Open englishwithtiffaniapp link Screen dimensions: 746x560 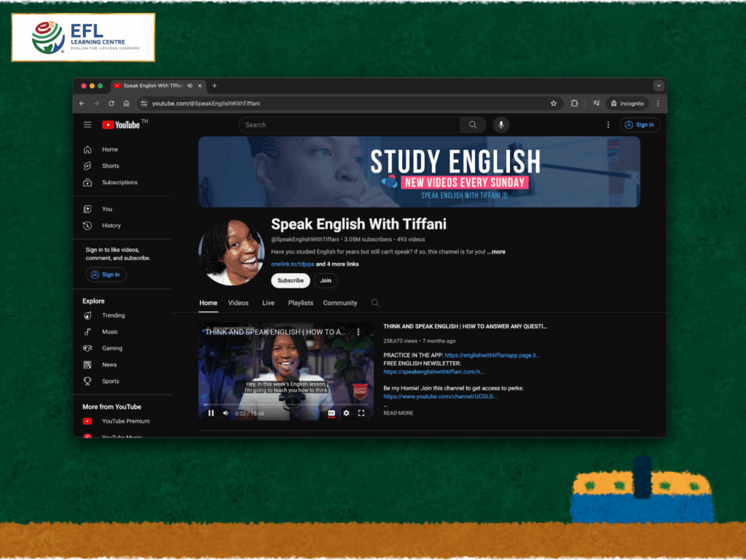(492, 355)
